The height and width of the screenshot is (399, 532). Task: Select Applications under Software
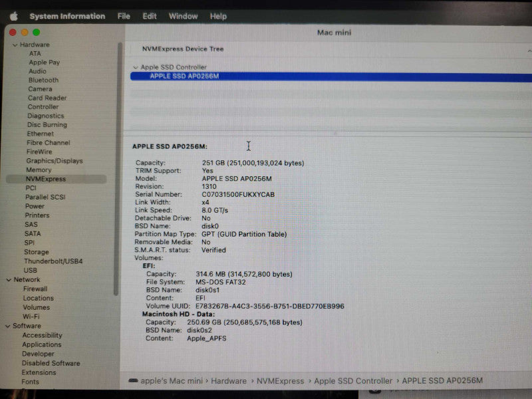pyautogui.click(x=42, y=344)
